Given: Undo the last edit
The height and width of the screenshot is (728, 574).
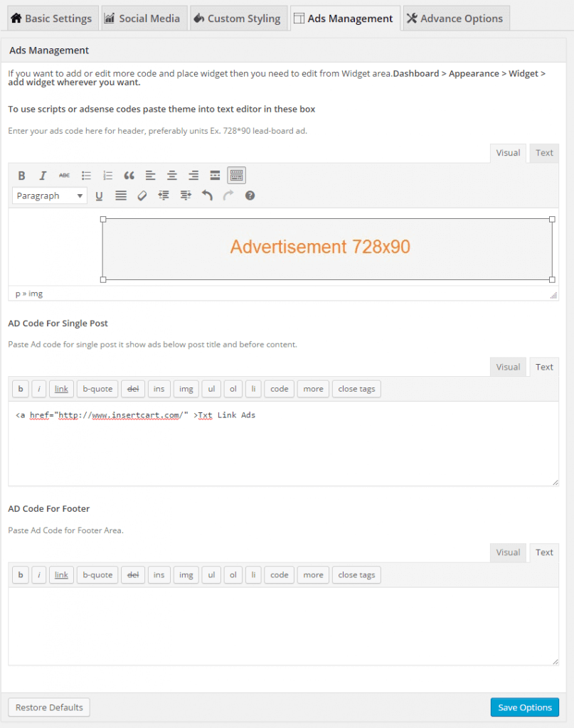Looking at the screenshot, I should tap(206, 196).
